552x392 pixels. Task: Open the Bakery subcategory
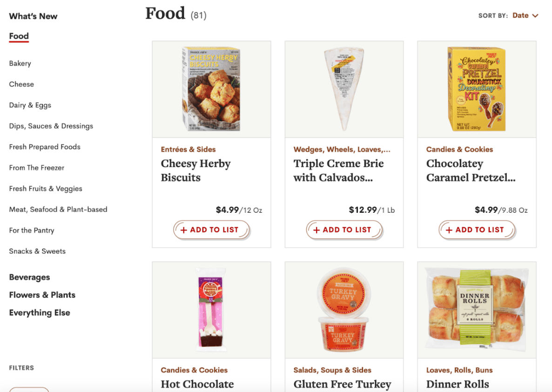coord(20,63)
